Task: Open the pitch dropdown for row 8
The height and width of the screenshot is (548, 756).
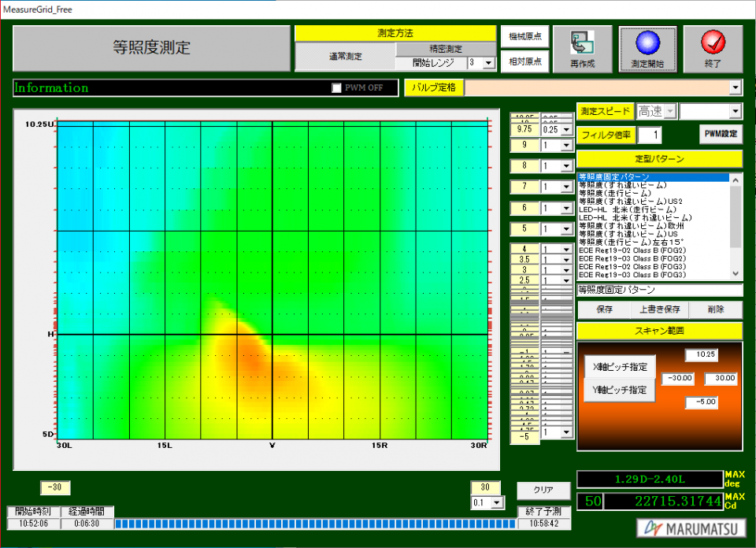Action: click(x=566, y=166)
